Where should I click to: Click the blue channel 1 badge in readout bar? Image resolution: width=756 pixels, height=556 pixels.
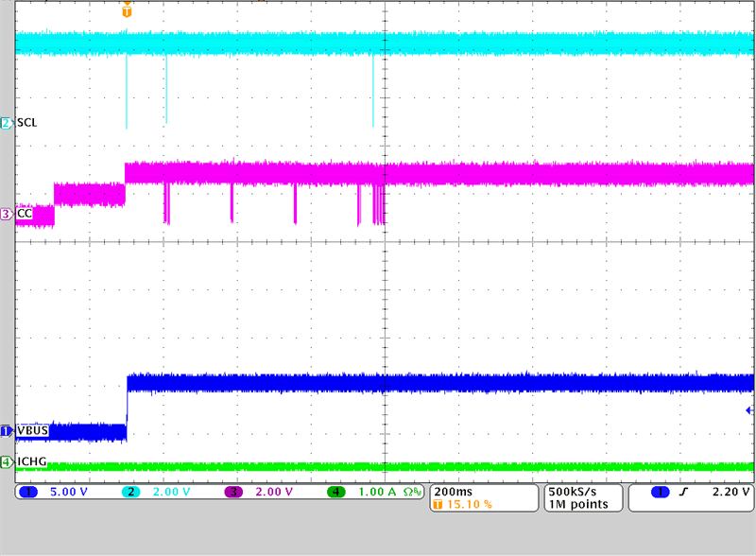tap(28, 493)
